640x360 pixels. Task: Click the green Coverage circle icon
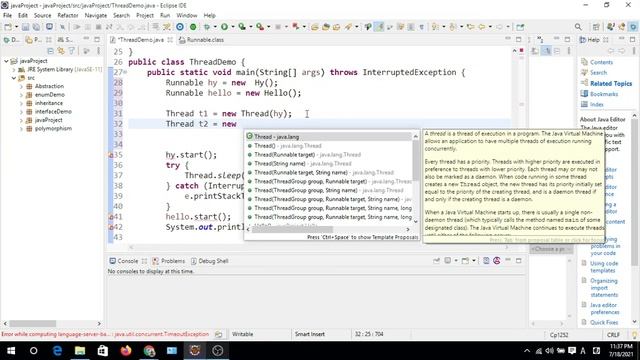tap(193, 27)
